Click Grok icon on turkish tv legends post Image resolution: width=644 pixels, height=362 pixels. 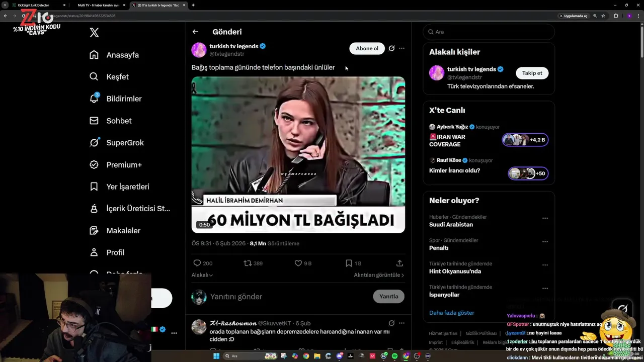pyautogui.click(x=391, y=48)
